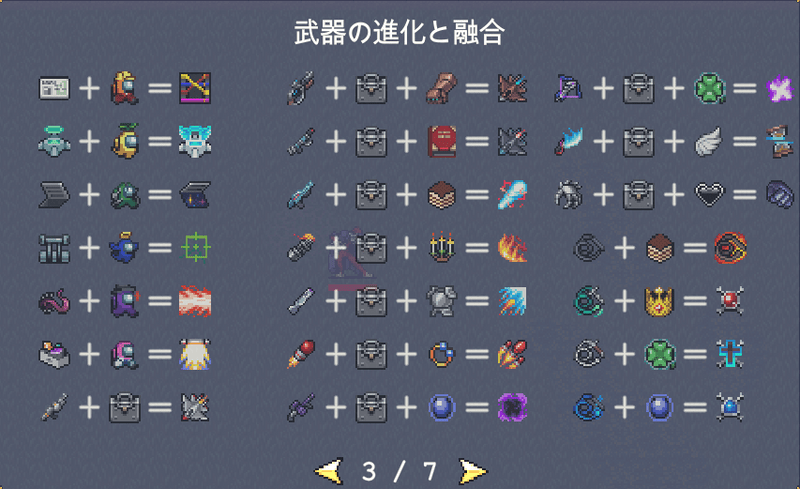Select the green crosshair result icon
Screen dimensions: 800x489
tap(195, 248)
